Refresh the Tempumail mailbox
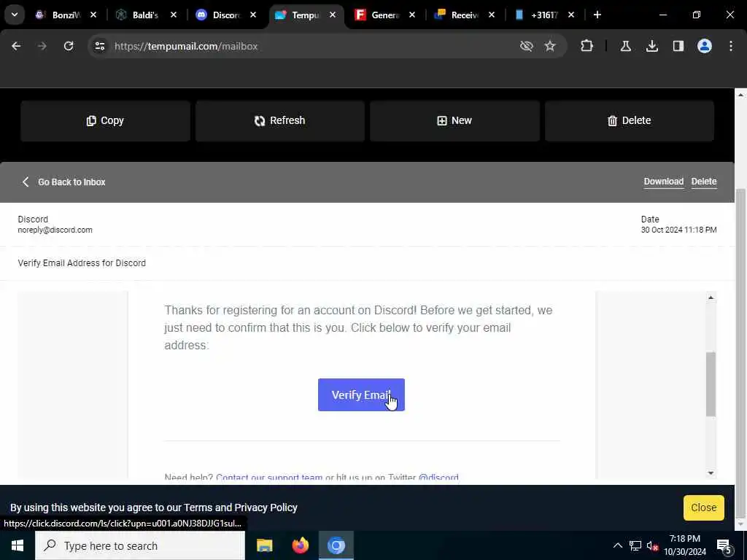 280,121
